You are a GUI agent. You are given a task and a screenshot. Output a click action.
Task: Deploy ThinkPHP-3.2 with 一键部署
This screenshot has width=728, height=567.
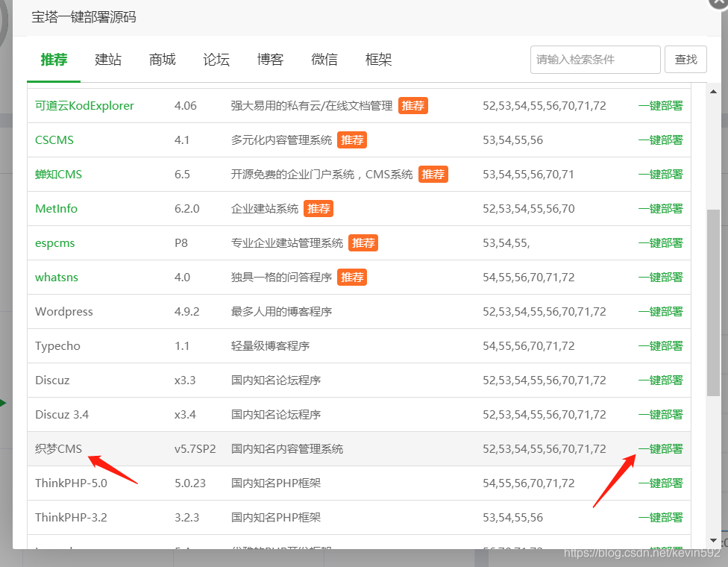click(661, 518)
